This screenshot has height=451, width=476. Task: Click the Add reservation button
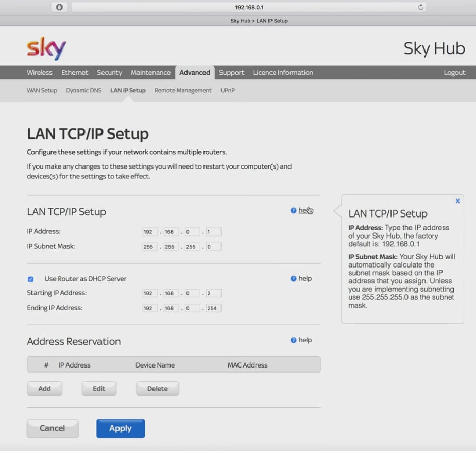[45, 389]
